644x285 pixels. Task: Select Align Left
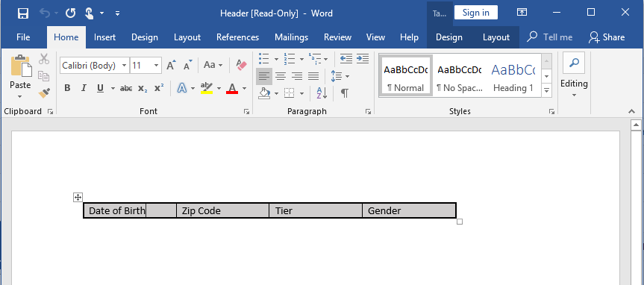point(264,76)
